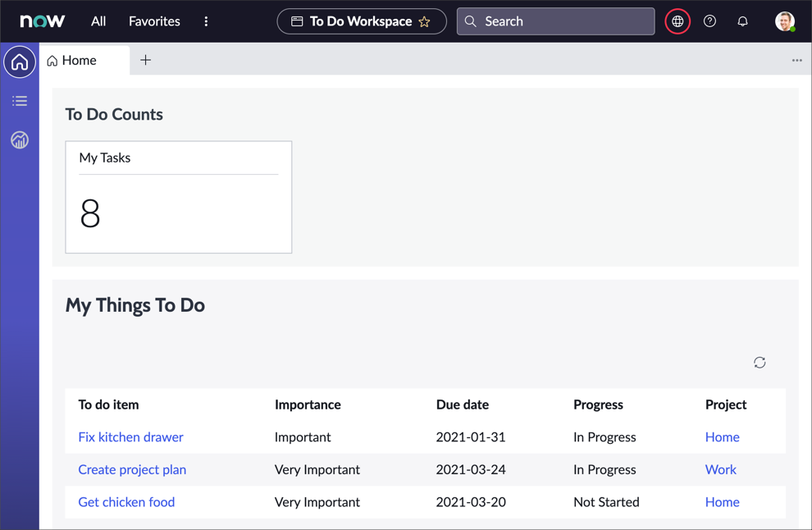Open the three-dot menu next to Favorites
The width and height of the screenshot is (812, 530).
pyautogui.click(x=206, y=21)
